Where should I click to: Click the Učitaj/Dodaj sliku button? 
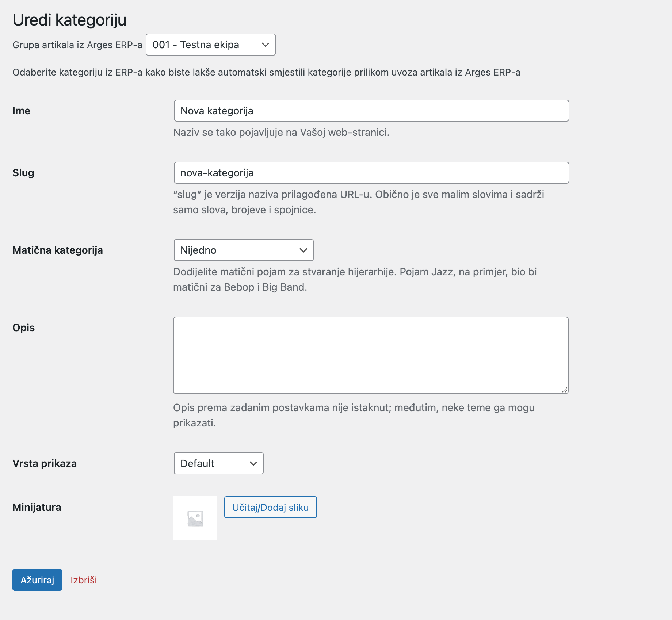(x=270, y=507)
